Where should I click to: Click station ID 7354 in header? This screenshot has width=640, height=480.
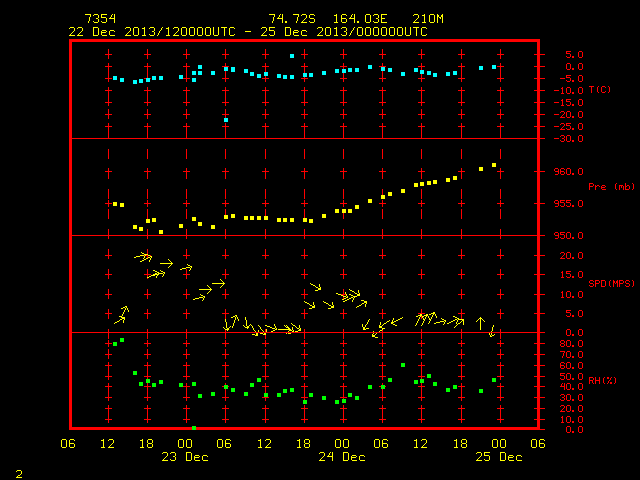[100, 19]
